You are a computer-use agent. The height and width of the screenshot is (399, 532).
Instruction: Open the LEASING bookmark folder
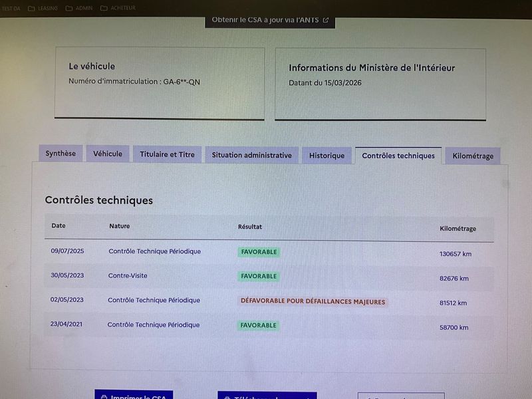pos(43,8)
